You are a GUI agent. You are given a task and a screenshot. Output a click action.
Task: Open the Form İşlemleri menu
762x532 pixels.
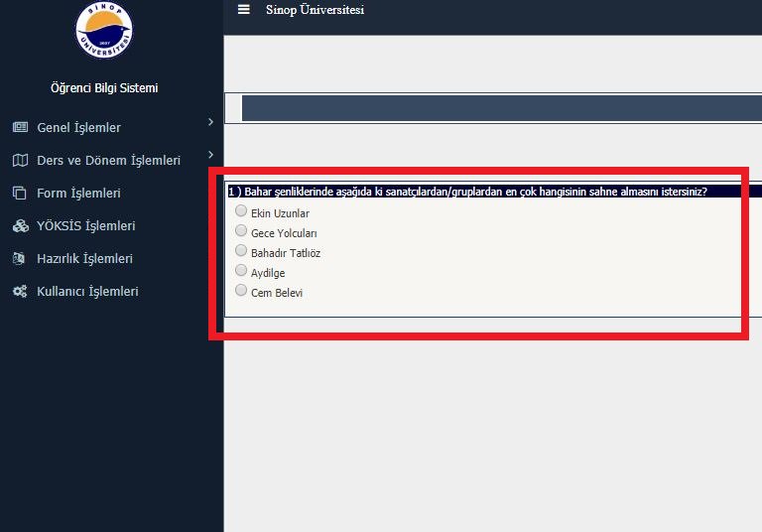click(78, 194)
